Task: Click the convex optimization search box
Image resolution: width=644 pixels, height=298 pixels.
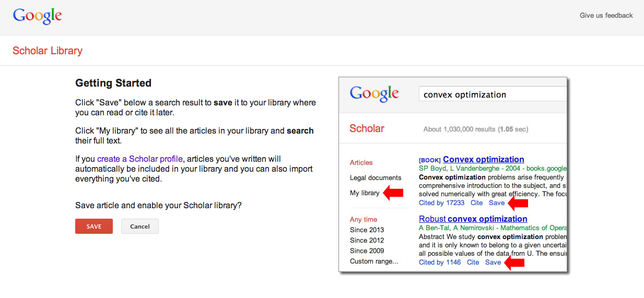Action: coord(492,94)
